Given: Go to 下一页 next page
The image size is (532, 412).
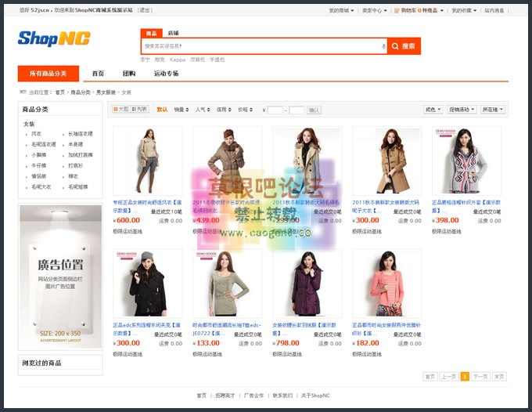Looking at the screenshot, I should point(480,377).
